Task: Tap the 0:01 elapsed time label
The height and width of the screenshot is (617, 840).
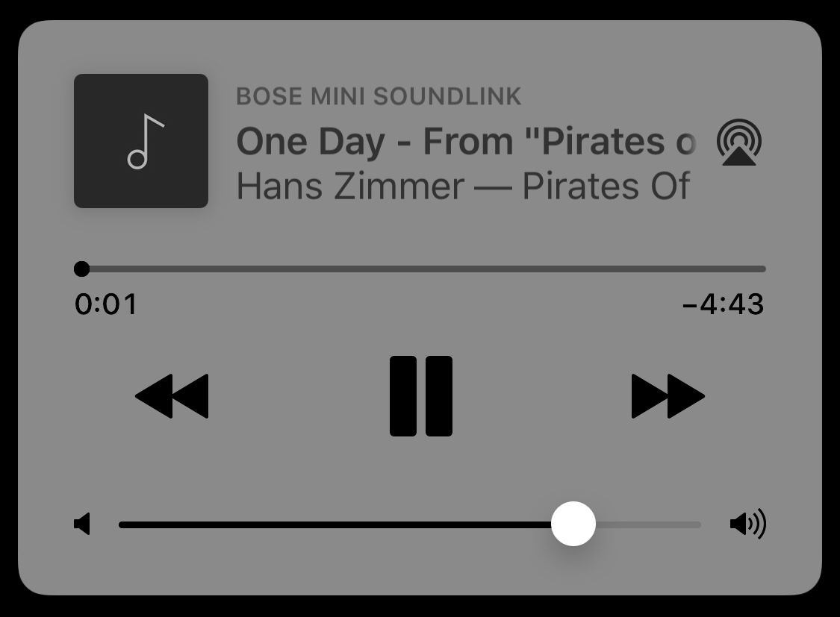Action: [106, 304]
